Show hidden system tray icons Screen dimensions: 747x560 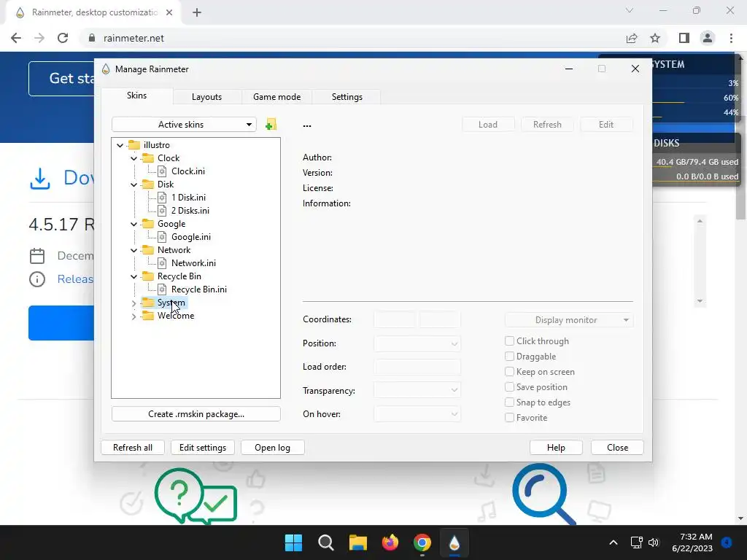[614, 542]
